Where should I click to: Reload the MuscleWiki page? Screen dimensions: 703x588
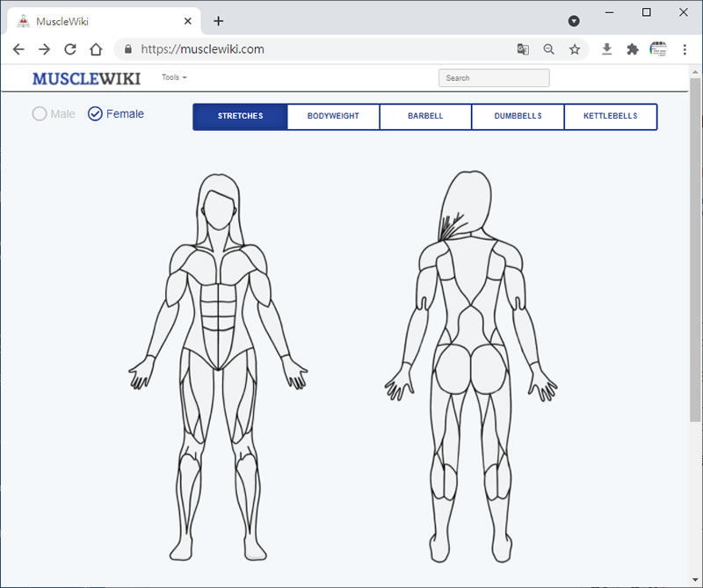click(x=70, y=49)
